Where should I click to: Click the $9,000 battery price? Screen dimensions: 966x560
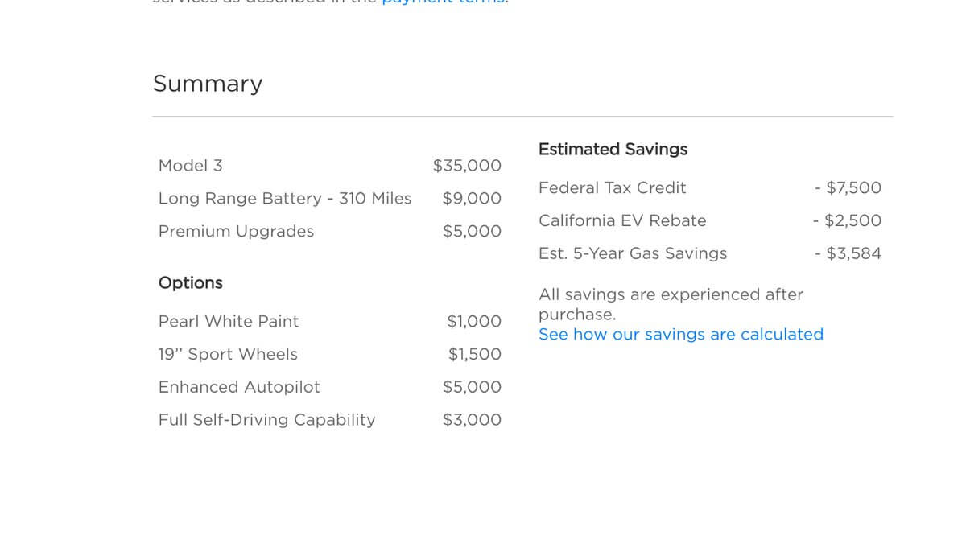pyautogui.click(x=472, y=199)
